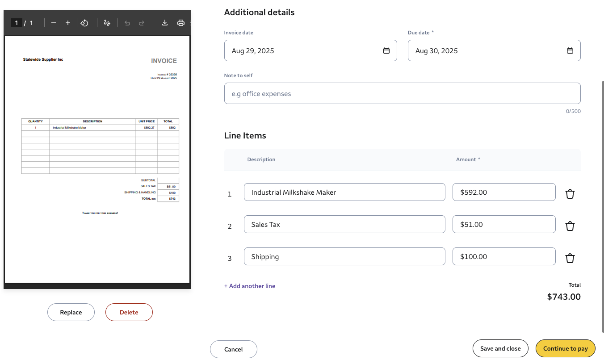Open the Invoice date calendar picker
The image size is (604, 364).
click(386, 50)
